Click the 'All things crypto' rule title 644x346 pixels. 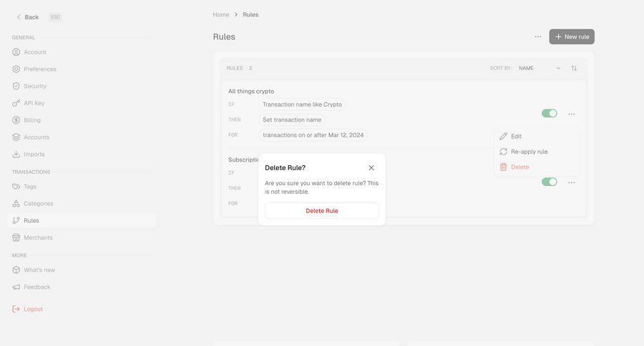pos(251,91)
